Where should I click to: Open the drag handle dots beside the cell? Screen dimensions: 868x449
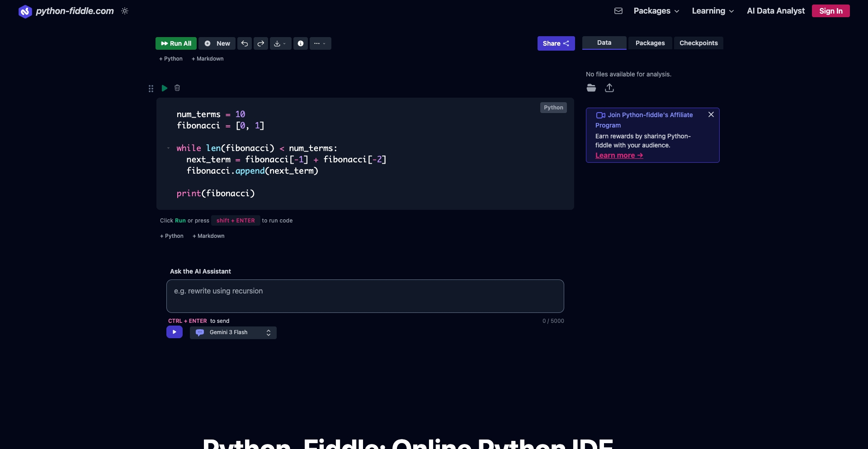(x=151, y=89)
